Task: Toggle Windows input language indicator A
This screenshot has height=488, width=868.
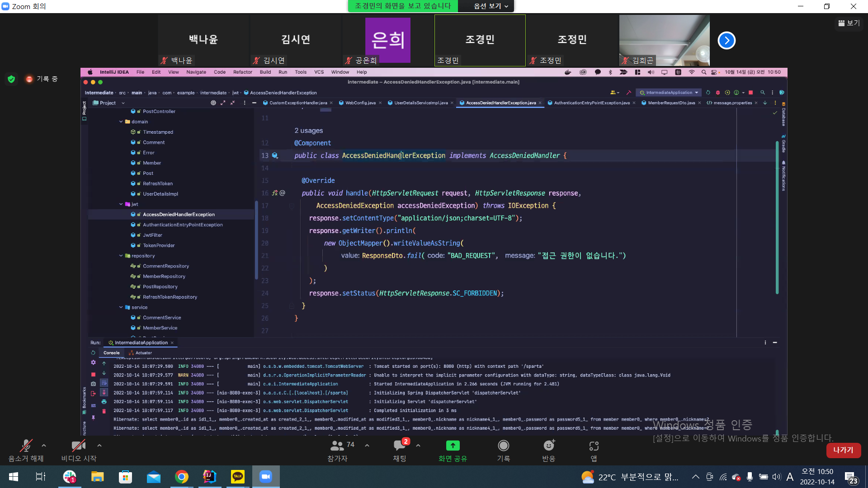Action: [790, 477]
